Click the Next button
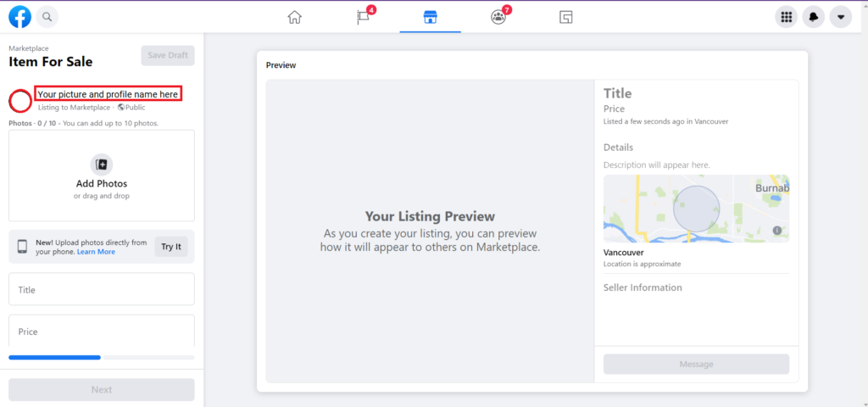This screenshot has width=868, height=407. pyautogui.click(x=102, y=390)
